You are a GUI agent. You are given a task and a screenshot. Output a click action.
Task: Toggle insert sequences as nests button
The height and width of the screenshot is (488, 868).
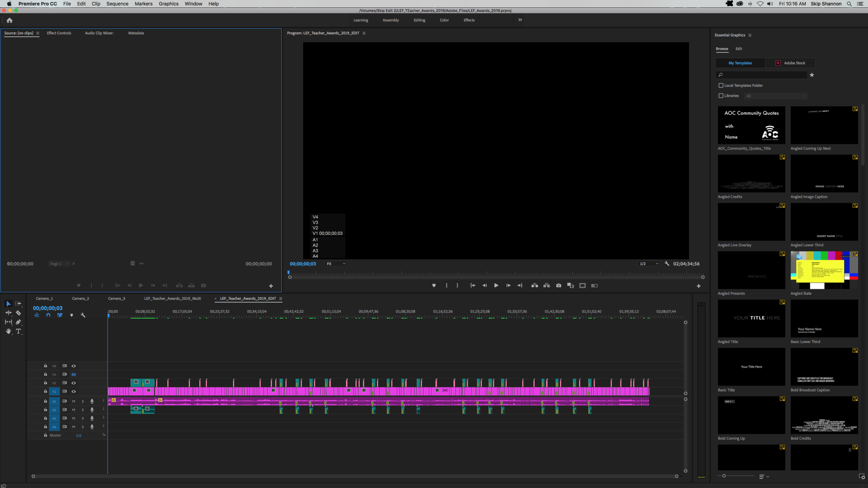coord(37,315)
